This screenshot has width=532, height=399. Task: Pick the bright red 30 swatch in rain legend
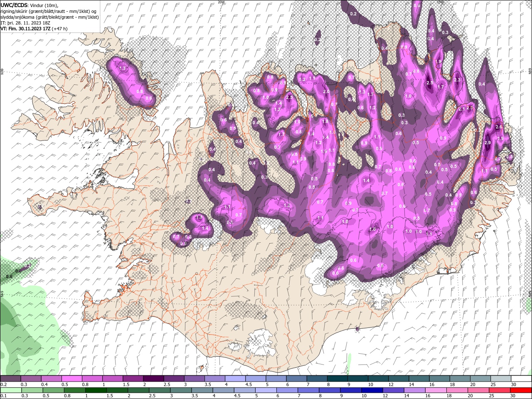pos(521,390)
